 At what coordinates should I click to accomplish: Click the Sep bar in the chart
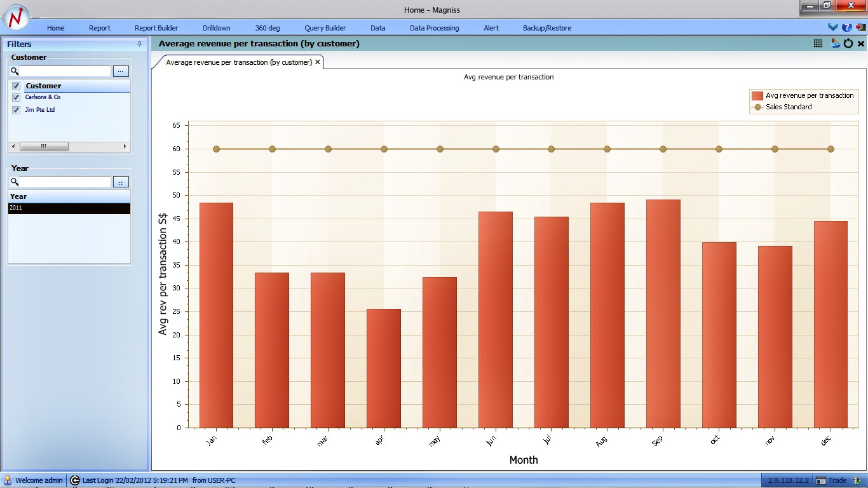point(663,314)
